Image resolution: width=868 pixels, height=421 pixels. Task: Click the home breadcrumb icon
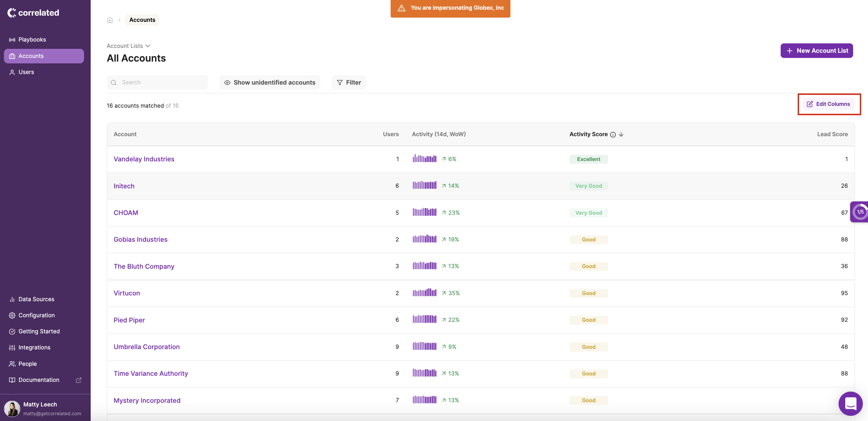110,20
